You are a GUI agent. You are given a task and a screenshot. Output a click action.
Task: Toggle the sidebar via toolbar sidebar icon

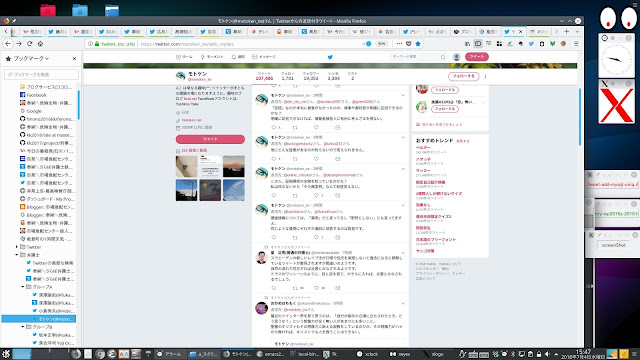(478, 44)
